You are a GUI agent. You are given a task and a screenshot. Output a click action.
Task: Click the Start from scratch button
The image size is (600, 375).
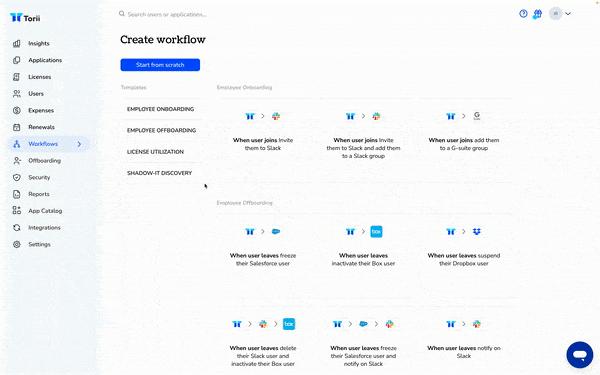pyautogui.click(x=160, y=65)
